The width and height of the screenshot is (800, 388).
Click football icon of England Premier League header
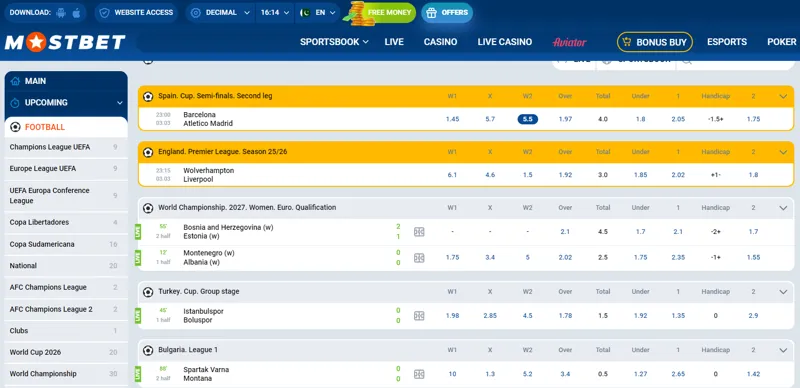(148, 152)
